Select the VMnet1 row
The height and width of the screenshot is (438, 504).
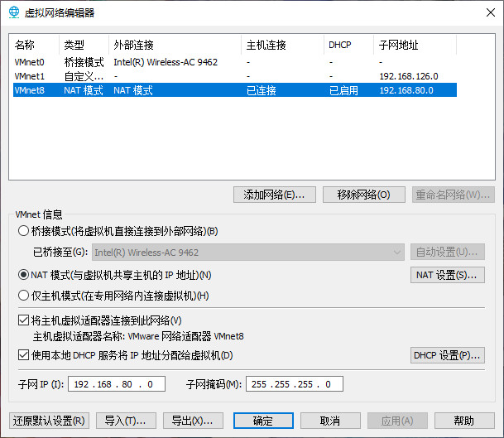235,76
